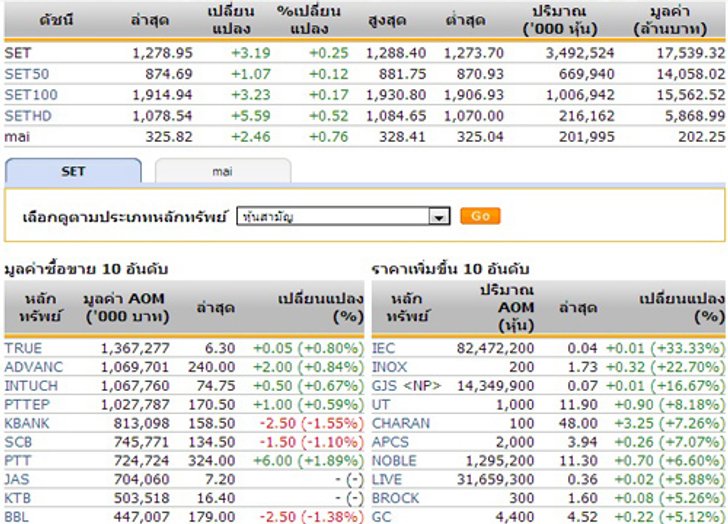
Task: Click SET volume 3,492,524
Action: point(580,53)
